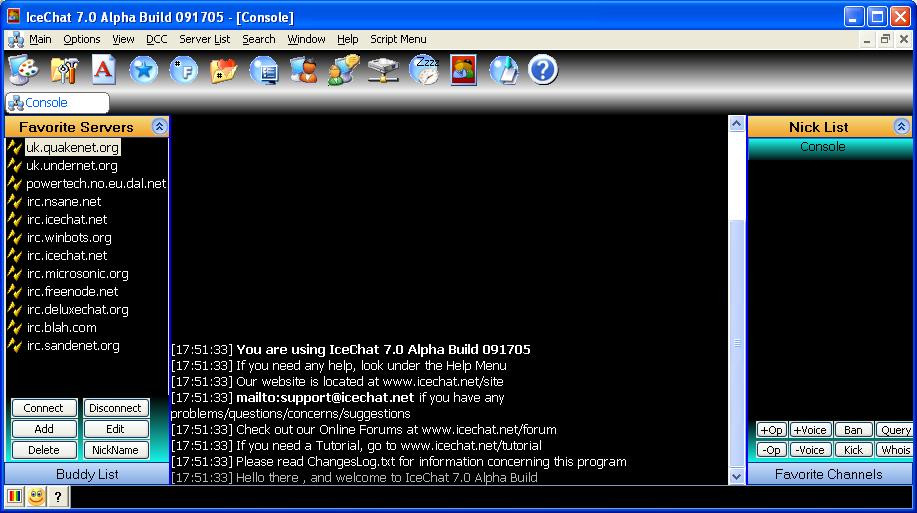Open the color palette settings icon

[x=23, y=70]
